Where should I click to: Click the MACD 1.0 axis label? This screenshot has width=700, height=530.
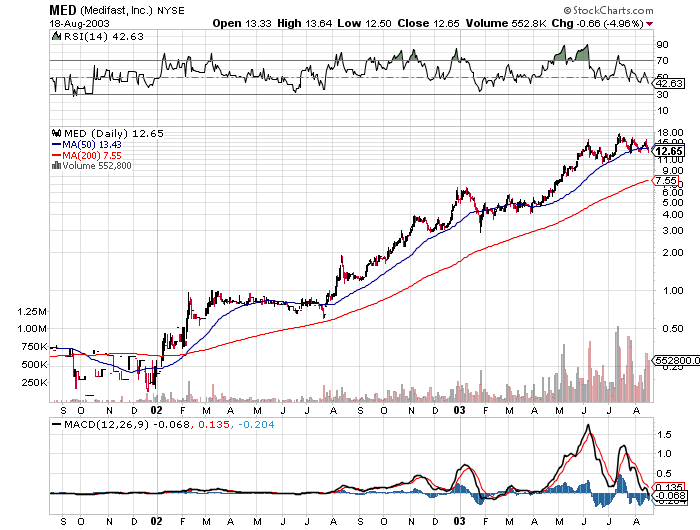(x=664, y=454)
